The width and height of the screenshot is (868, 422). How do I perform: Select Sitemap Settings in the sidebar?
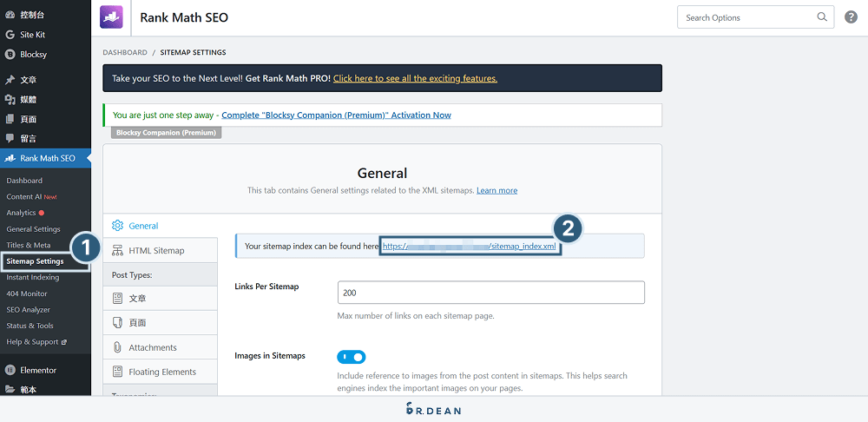point(35,261)
